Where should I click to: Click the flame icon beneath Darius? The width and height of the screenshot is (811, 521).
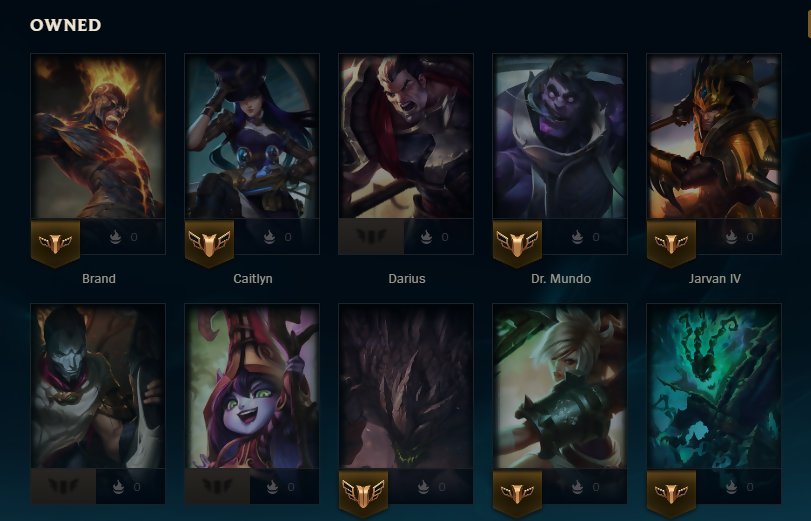[x=426, y=237]
